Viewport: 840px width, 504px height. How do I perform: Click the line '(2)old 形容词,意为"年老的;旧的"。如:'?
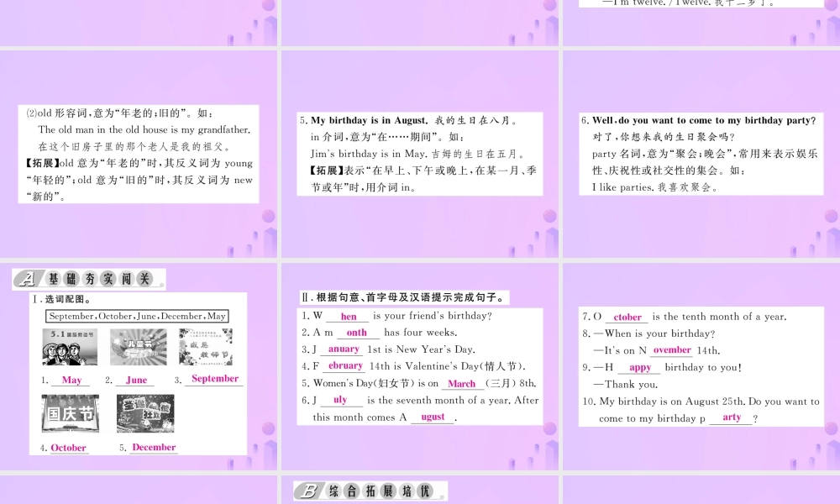pos(119,113)
